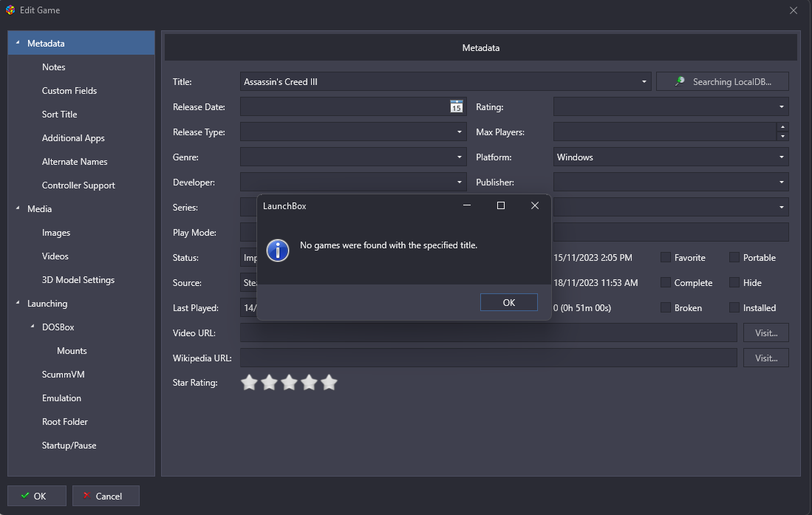Set the first star of Star Rating
This screenshot has width=812, height=515.
tap(249, 382)
